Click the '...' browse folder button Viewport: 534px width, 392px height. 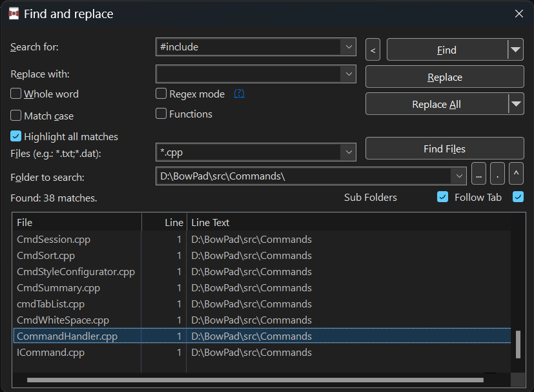(478, 174)
